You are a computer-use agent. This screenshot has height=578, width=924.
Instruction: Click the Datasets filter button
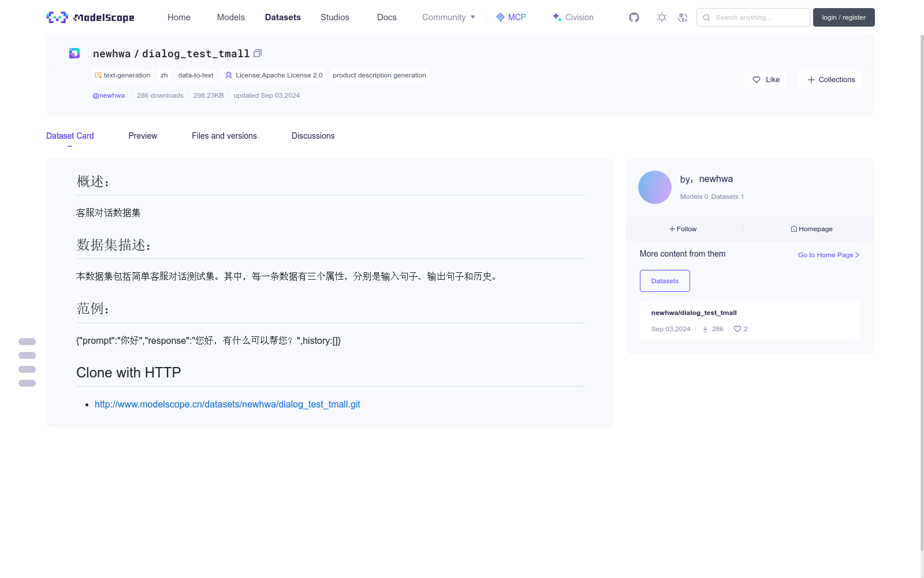(x=665, y=281)
